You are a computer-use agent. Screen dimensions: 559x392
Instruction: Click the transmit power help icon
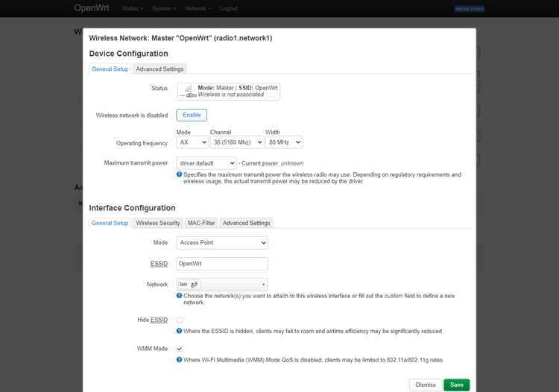(x=180, y=174)
